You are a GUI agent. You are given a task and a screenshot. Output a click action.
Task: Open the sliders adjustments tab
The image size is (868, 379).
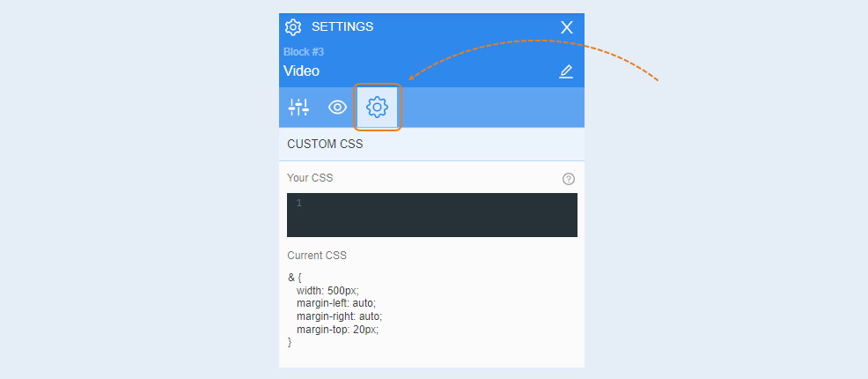click(x=299, y=107)
